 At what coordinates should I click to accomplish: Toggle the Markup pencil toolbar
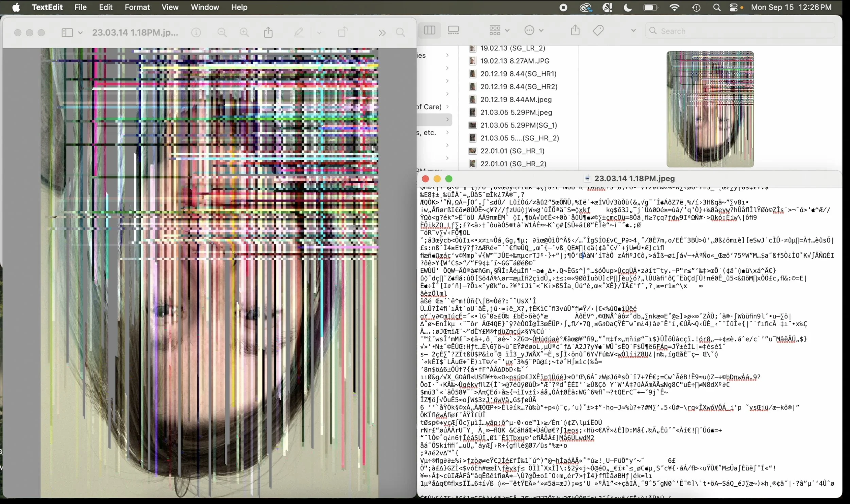299,32
